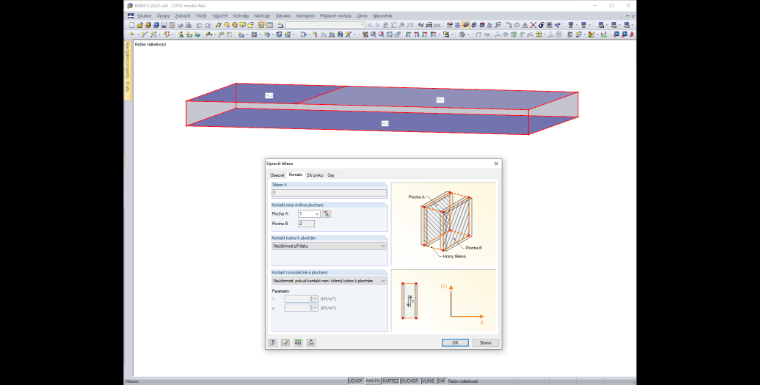Click the Plocha B input field
Image resolution: width=760 pixels, height=385 pixels.
306,224
